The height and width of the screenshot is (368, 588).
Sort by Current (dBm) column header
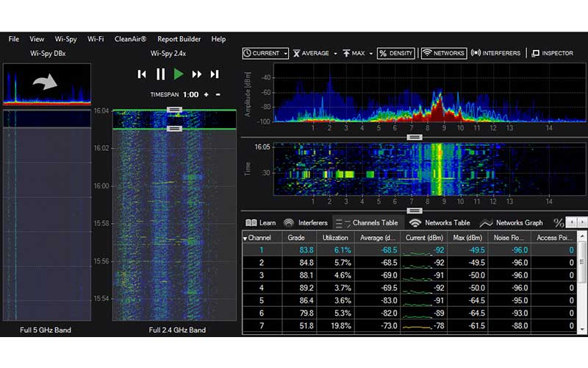(424, 238)
